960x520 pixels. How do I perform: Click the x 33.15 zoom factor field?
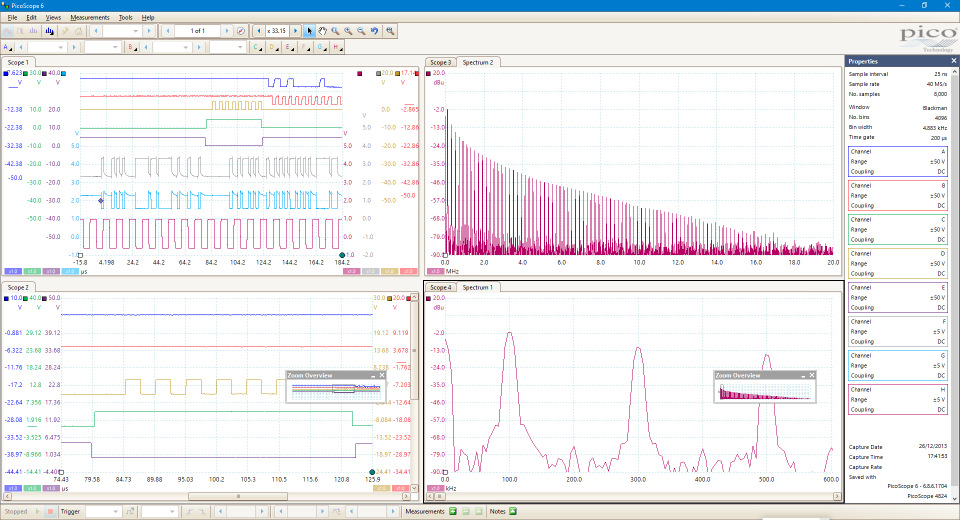click(x=277, y=31)
